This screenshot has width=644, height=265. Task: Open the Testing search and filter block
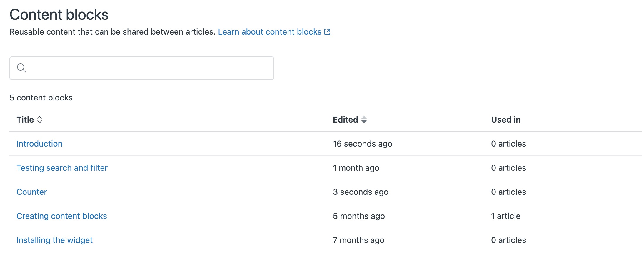point(62,168)
